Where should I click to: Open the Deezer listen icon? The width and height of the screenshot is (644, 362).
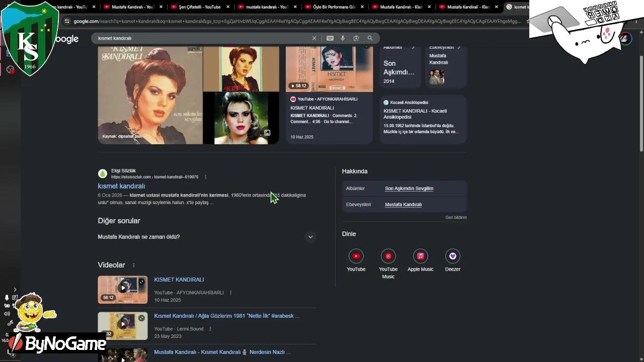[x=453, y=256]
